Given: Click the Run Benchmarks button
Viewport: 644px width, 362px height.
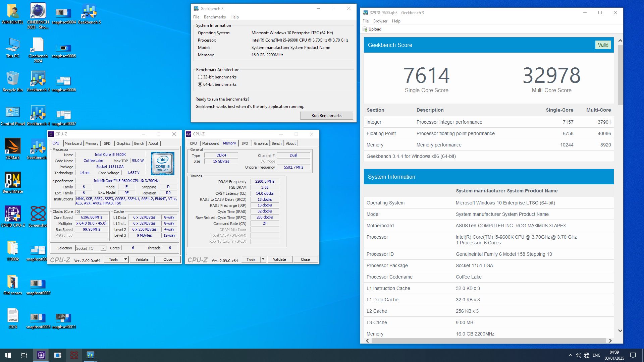Looking at the screenshot, I should point(326,116).
